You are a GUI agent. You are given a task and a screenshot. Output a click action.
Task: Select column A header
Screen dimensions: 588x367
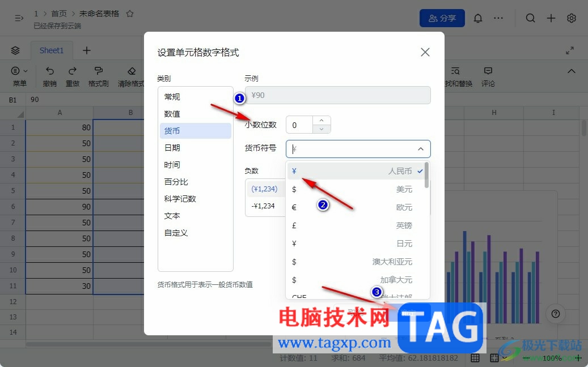(x=59, y=112)
